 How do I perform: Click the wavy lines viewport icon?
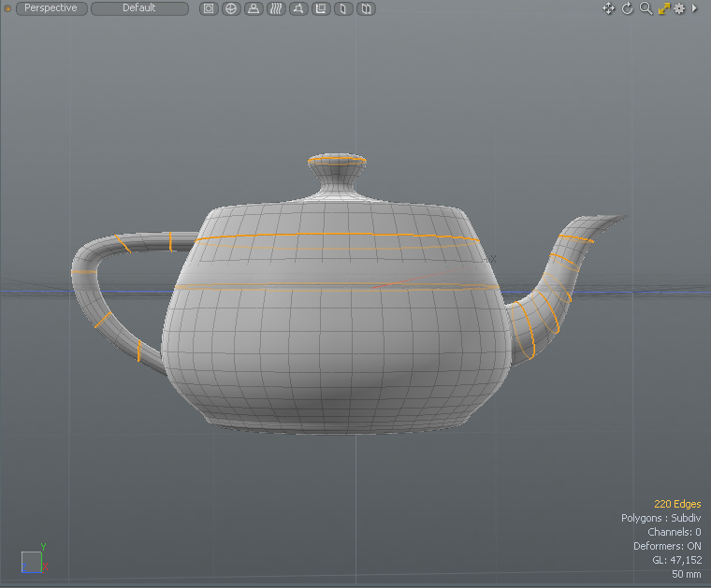(276, 8)
